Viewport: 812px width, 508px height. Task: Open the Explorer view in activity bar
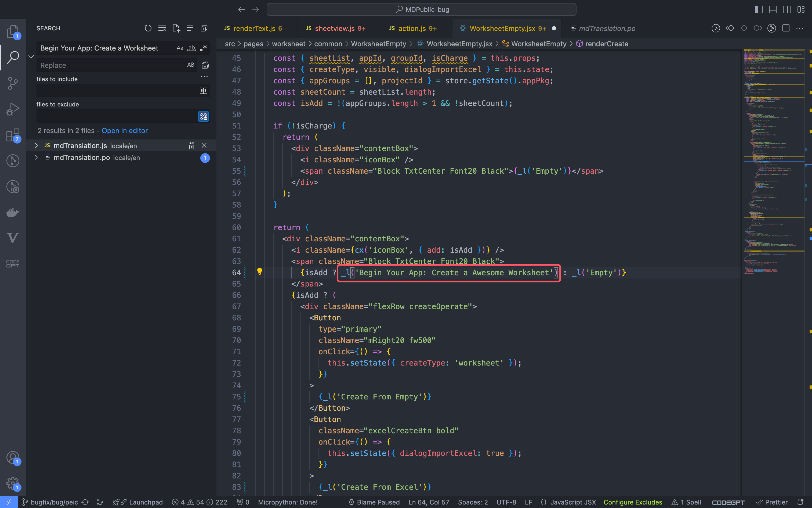click(13, 32)
